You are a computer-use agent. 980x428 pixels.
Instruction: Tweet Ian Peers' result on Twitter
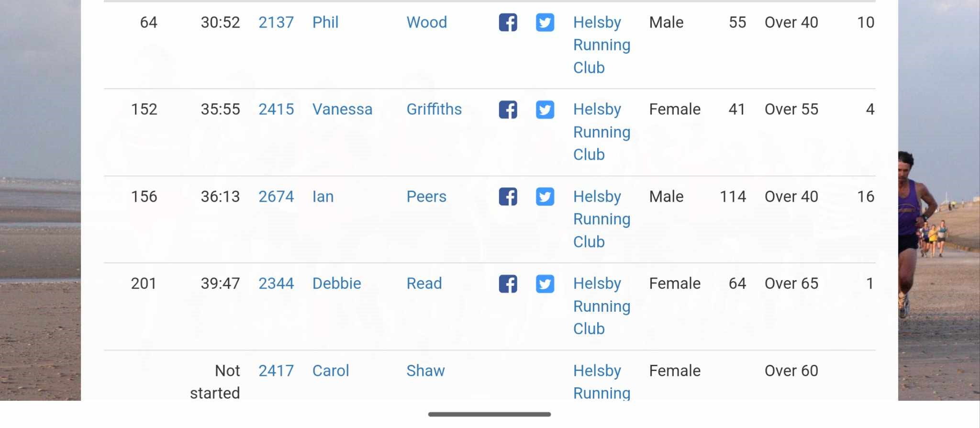click(x=545, y=197)
